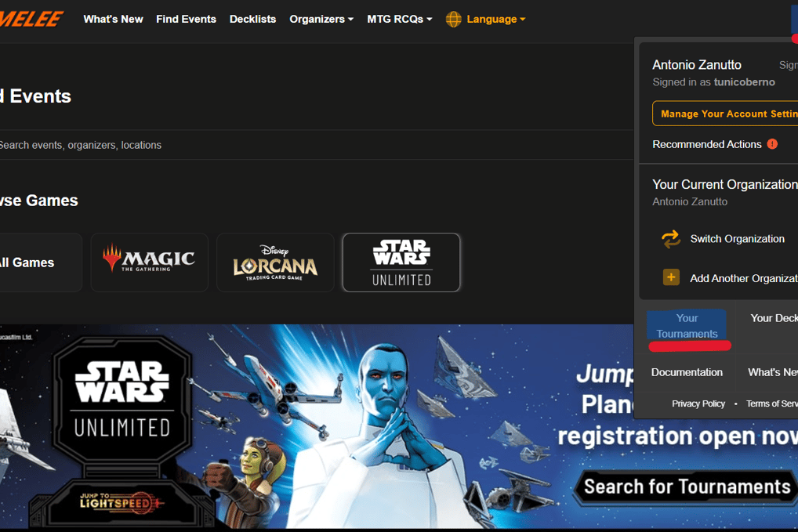Open the MTG RCQs dropdown menu

400,20
